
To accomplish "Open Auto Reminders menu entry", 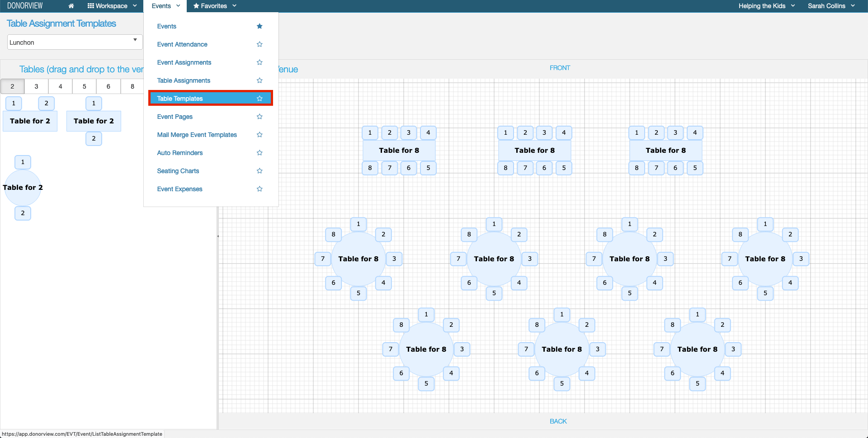I will click(179, 153).
